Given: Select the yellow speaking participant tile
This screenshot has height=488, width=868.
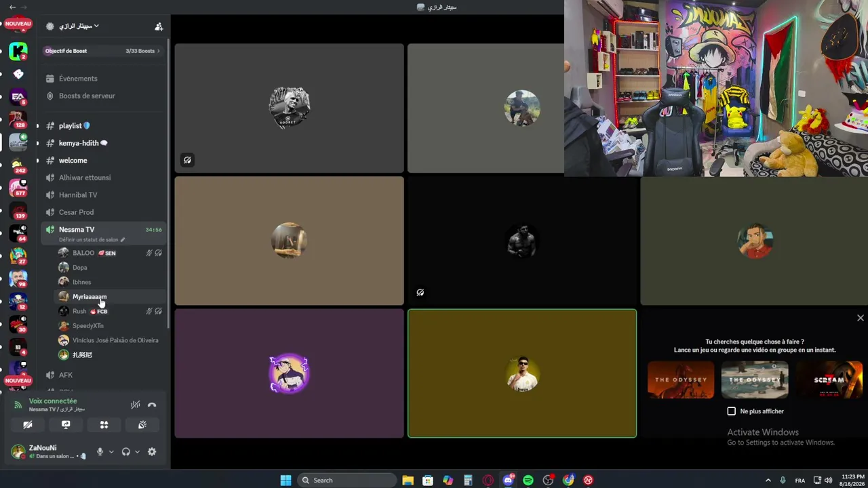Looking at the screenshot, I should 522,373.
